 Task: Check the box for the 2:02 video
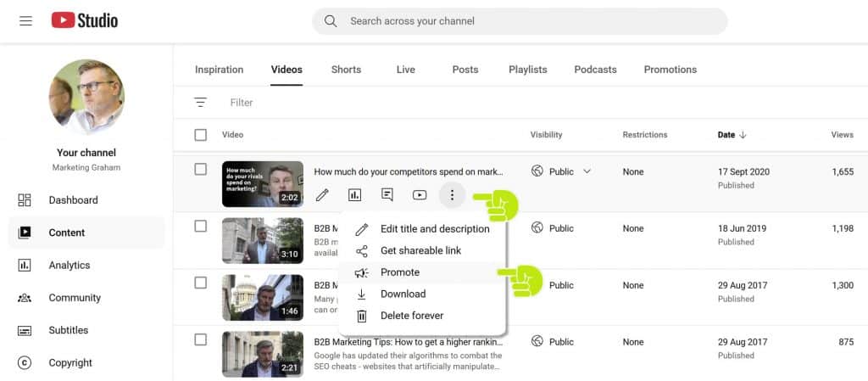200,170
